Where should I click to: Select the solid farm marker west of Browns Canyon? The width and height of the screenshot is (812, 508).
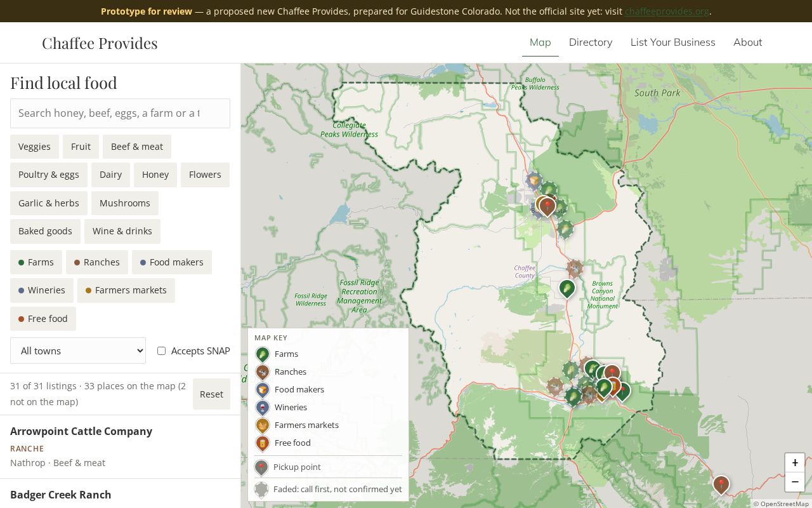point(566,289)
